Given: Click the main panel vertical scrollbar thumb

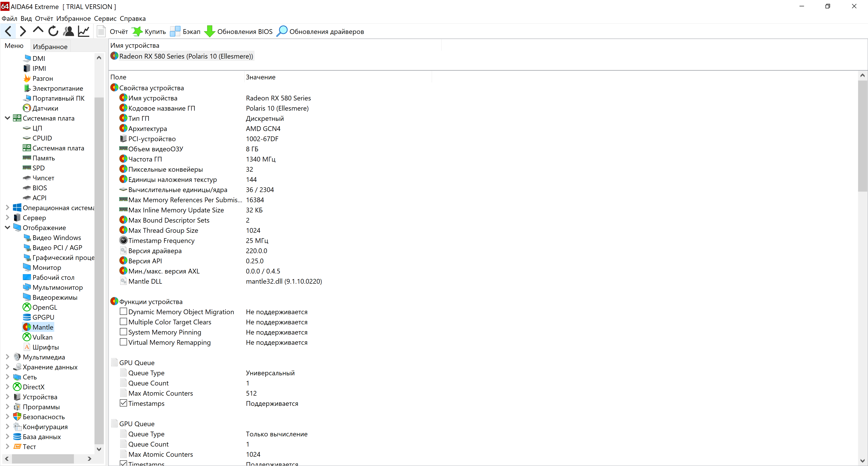Looking at the screenshot, I should (863, 136).
